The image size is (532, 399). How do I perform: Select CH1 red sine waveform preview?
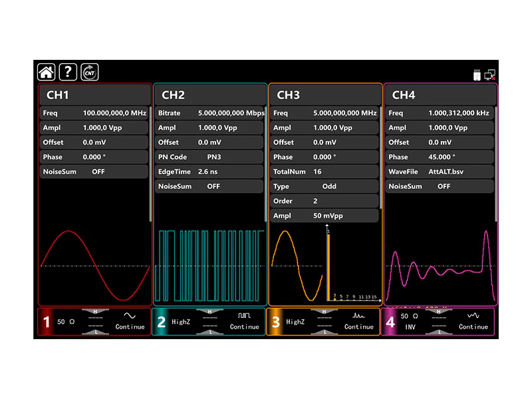(x=95, y=265)
